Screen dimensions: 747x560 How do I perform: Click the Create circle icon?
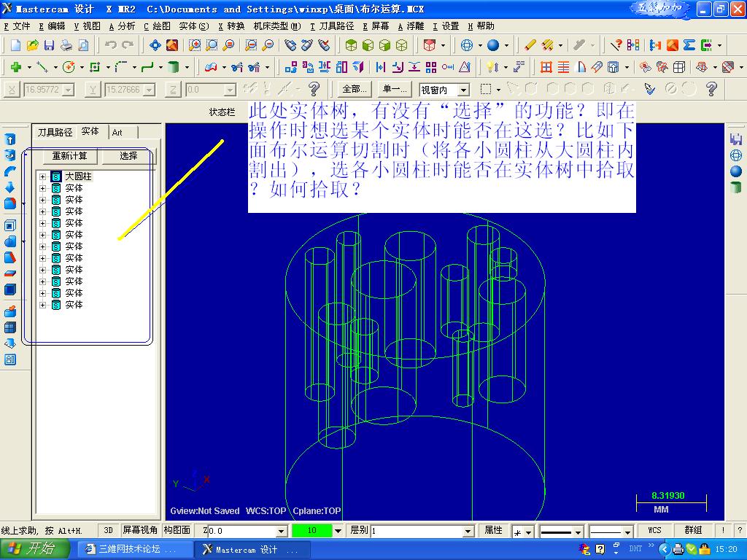69,67
